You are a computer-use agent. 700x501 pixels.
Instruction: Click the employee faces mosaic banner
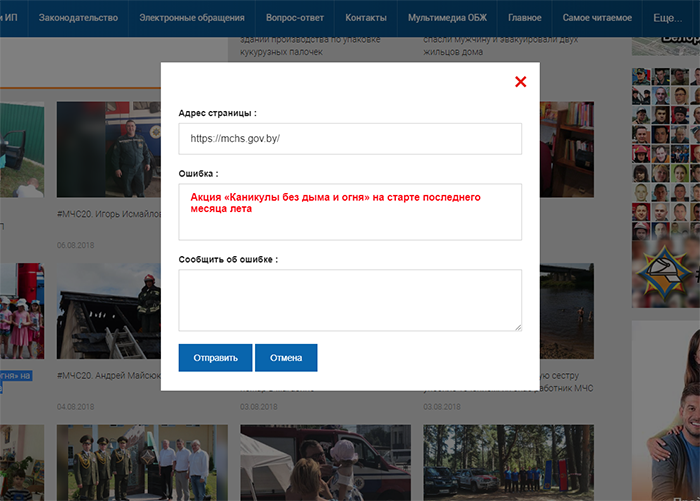click(666, 153)
